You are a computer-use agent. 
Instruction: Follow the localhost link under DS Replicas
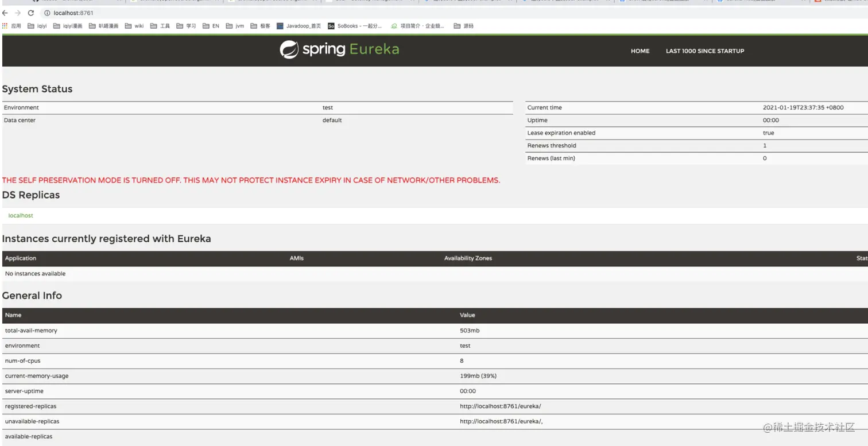pos(21,216)
